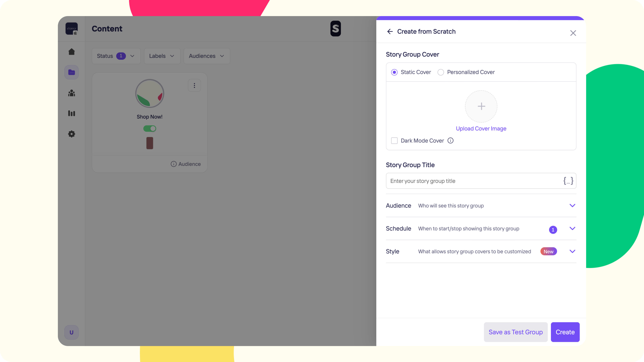Image resolution: width=644 pixels, height=362 pixels.
Task: Expand the Style section chevron
Action: pyautogui.click(x=572, y=251)
